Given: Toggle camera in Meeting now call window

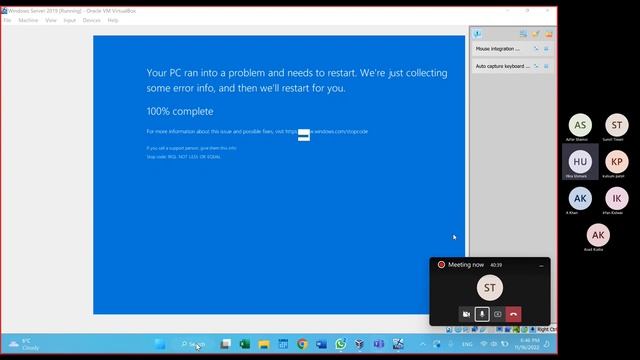Looking at the screenshot, I should 466,314.
